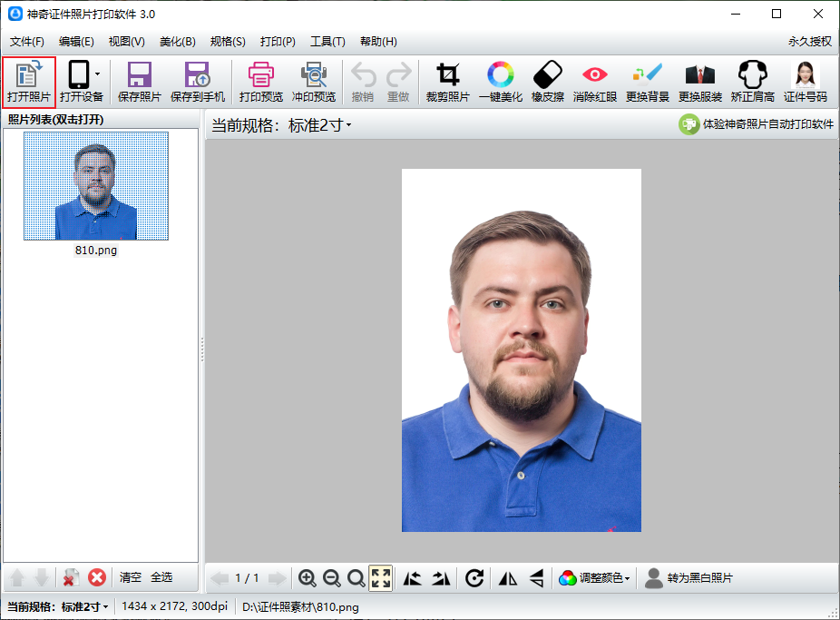Open the 规格(S) menu

click(228, 41)
